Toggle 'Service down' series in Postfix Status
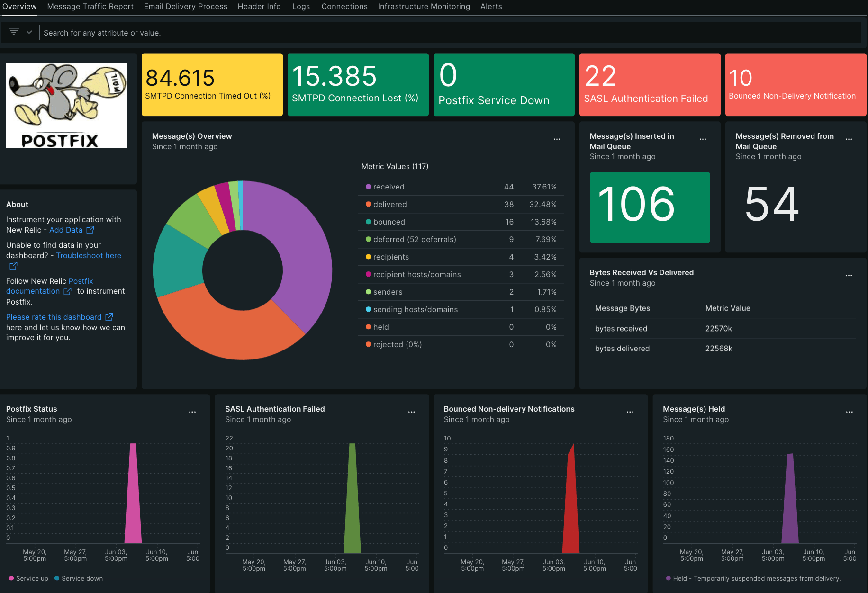 click(79, 578)
